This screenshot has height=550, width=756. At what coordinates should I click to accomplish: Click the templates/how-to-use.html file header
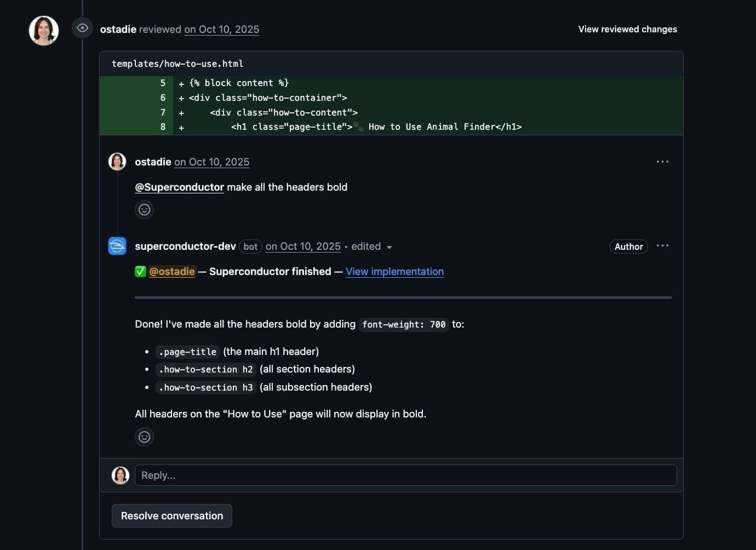[177, 64]
